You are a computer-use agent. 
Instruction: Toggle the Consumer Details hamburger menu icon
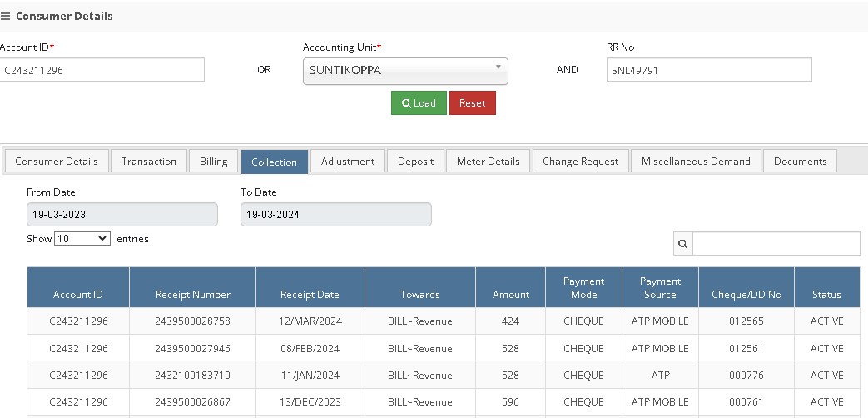pos(6,17)
